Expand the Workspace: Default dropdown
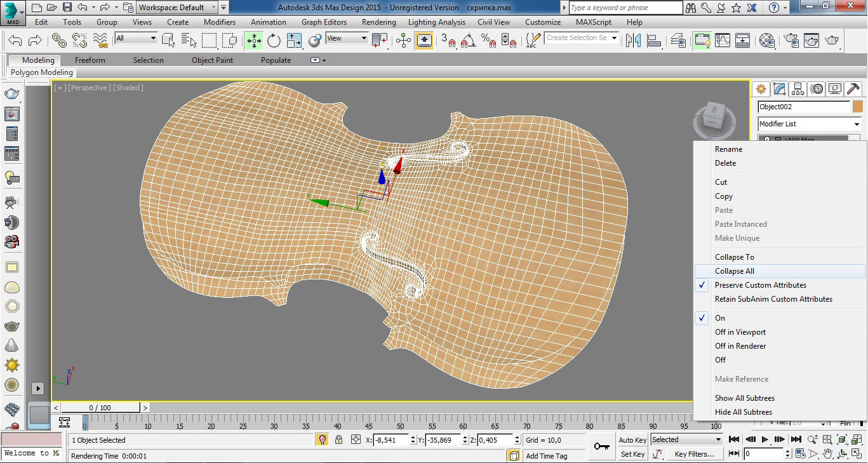Image resolution: width=868 pixels, height=463 pixels. click(x=178, y=8)
